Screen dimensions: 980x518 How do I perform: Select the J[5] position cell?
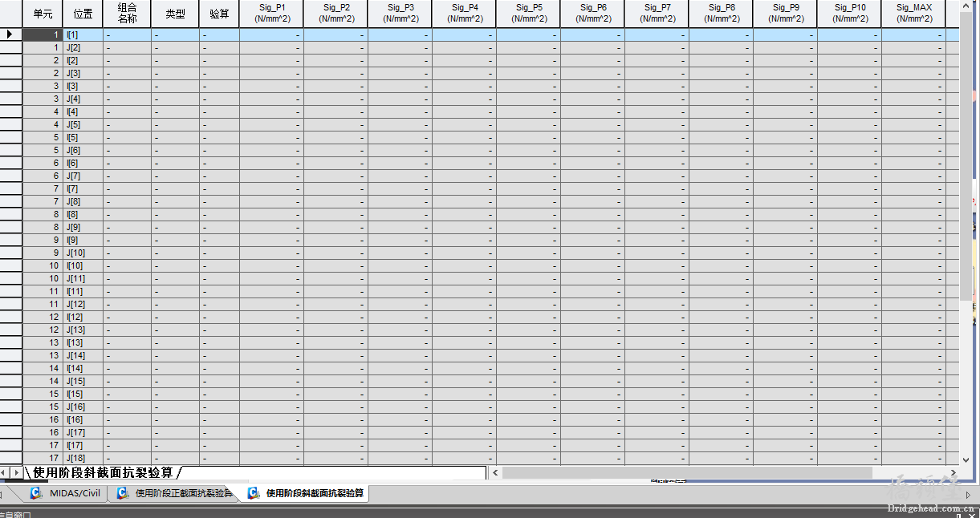83,124
